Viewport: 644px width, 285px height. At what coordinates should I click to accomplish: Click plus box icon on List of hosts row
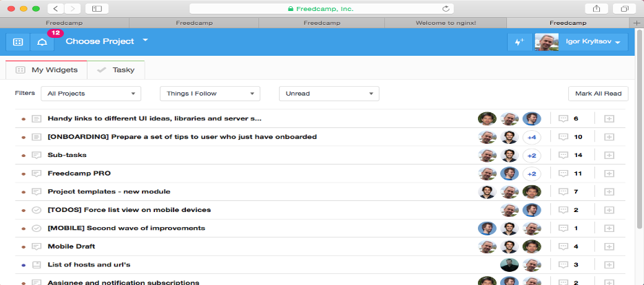click(609, 265)
